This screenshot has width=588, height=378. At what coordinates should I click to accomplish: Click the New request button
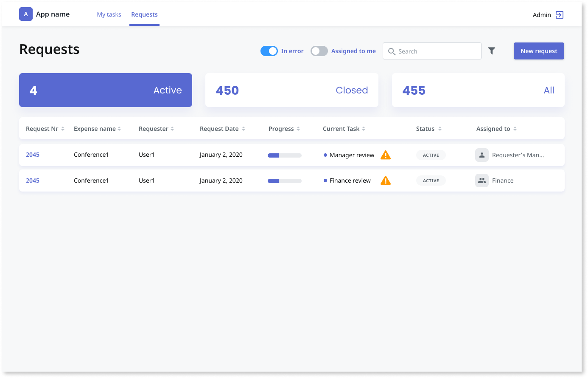tap(539, 51)
